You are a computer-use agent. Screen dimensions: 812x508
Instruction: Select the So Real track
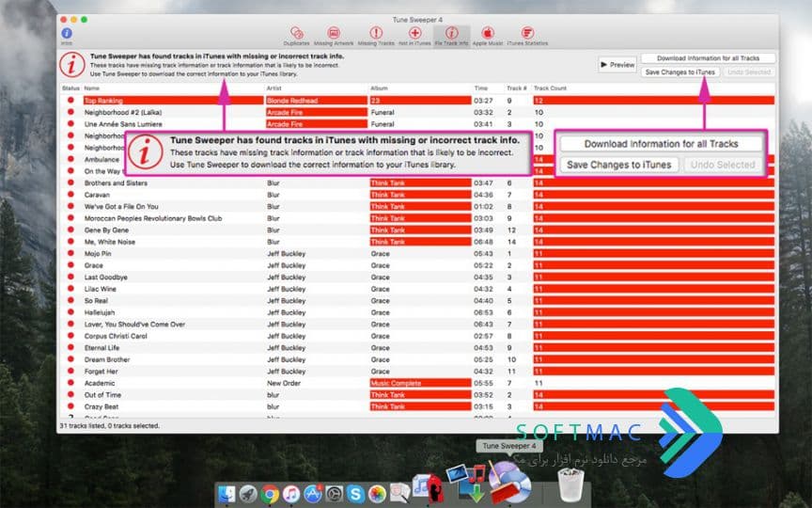point(96,301)
